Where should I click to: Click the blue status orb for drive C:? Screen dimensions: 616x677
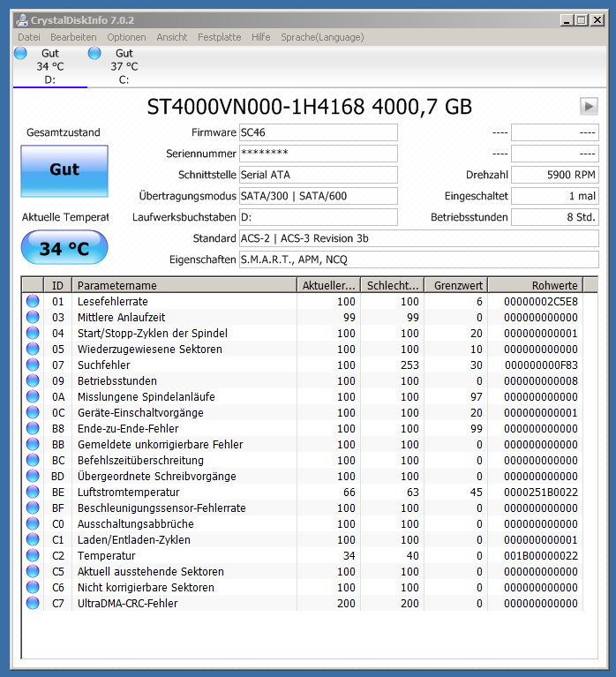point(94,53)
